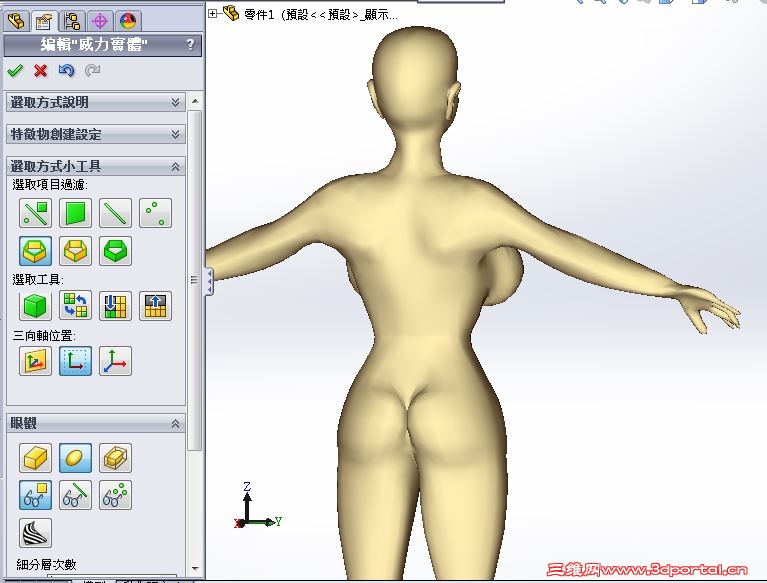Screen dimensions: 767x583
Task: Expand the 選取方式說明 section
Action: point(95,102)
